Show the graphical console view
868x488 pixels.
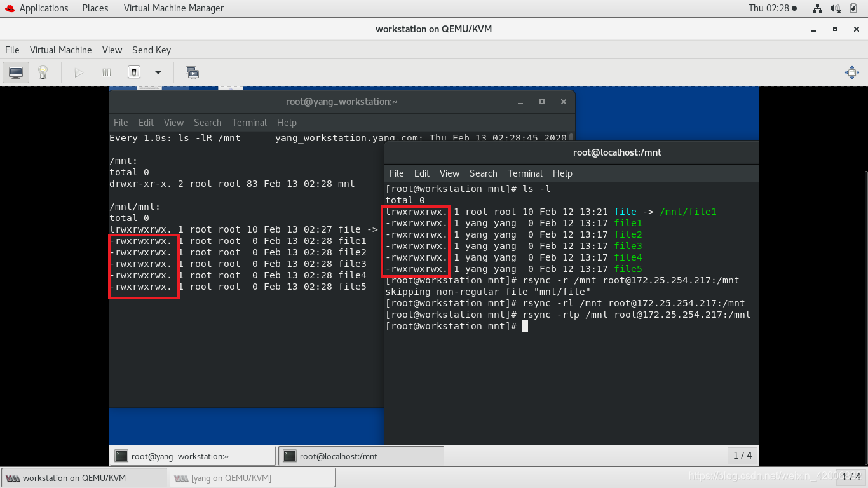pos(16,72)
